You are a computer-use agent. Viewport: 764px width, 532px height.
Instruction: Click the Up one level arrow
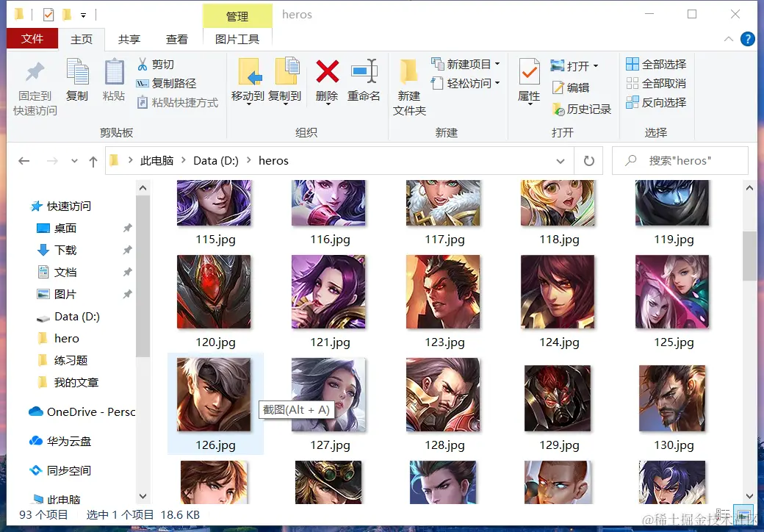click(93, 161)
